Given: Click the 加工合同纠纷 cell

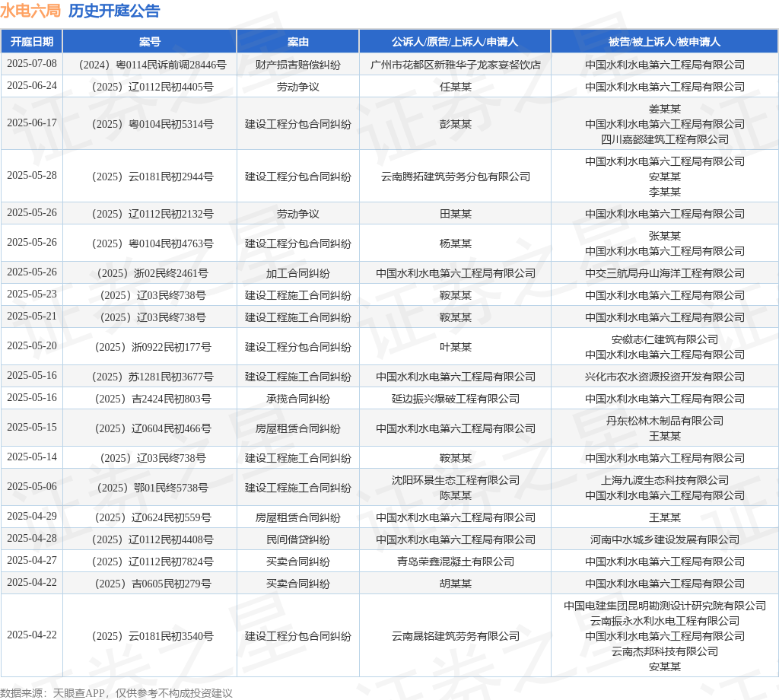Looking at the screenshot, I should pos(298,273).
